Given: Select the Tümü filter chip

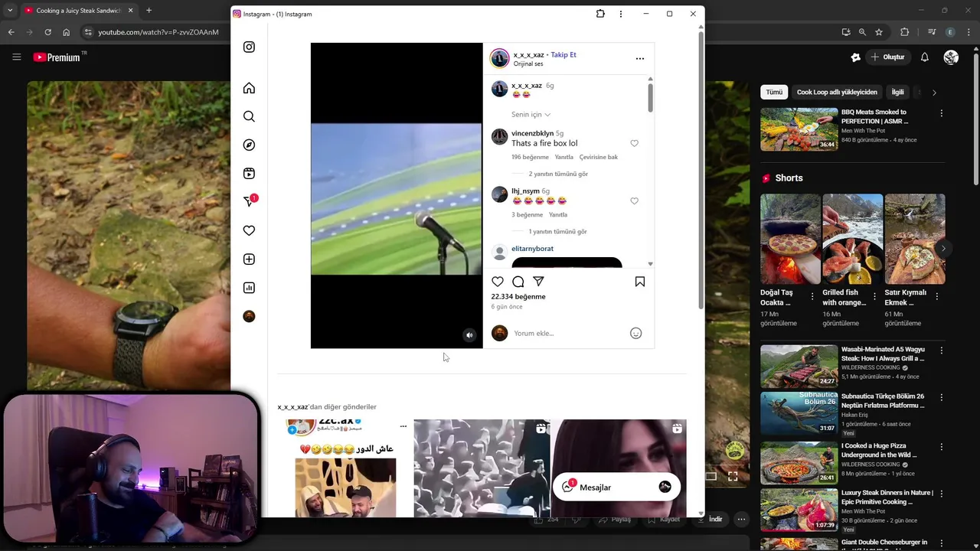Looking at the screenshot, I should click(x=775, y=92).
